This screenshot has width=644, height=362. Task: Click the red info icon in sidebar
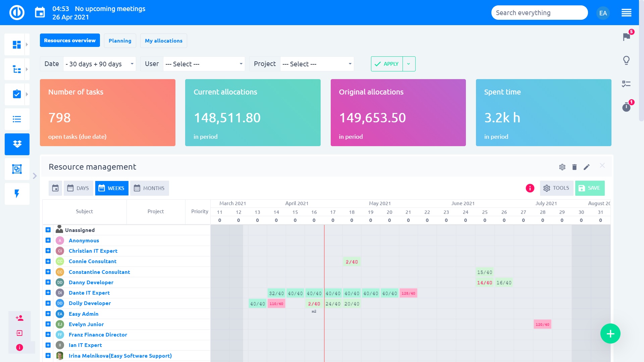click(19, 348)
